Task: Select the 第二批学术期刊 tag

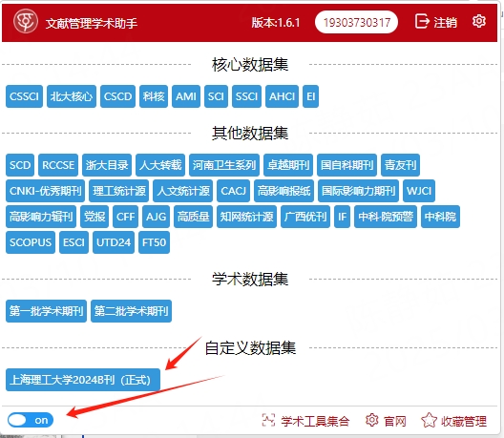Action: (131, 311)
